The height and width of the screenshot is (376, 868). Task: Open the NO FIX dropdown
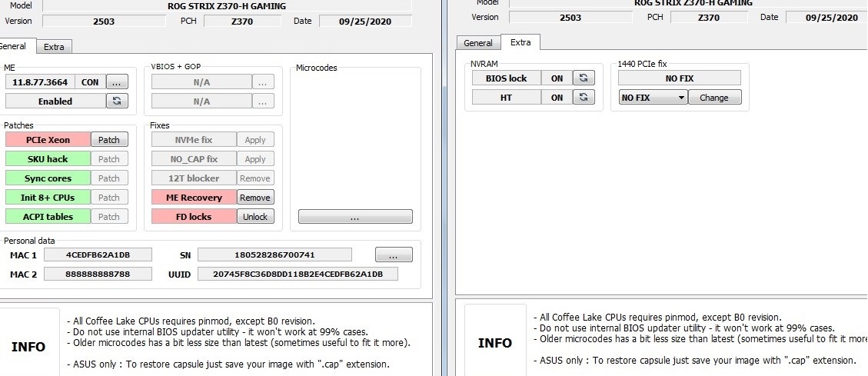[x=653, y=98]
